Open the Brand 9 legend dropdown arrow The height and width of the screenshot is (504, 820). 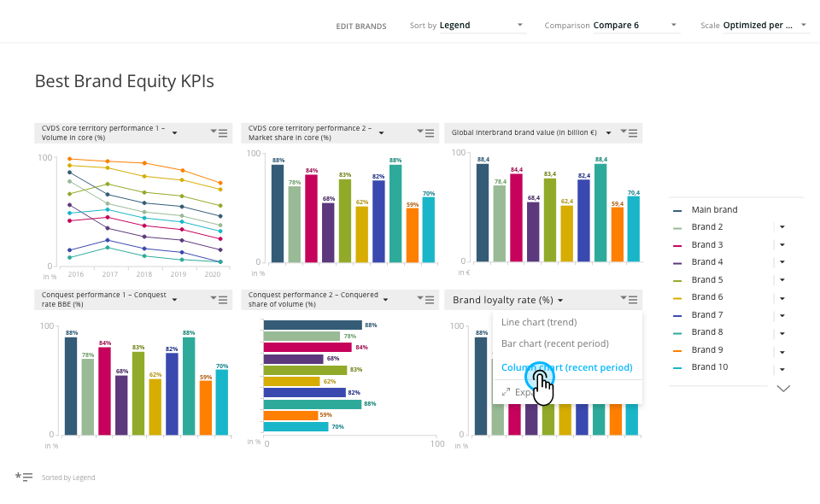click(782, 351)
